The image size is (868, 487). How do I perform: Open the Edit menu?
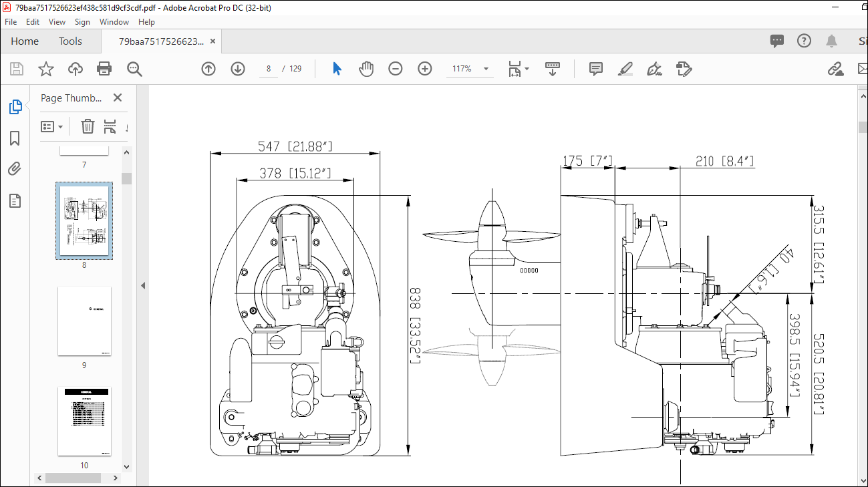point(33,22)
